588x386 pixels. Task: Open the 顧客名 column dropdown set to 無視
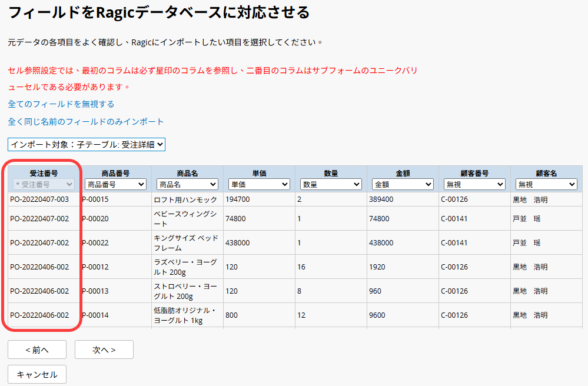pyautogui.click(x=546, y=185)
